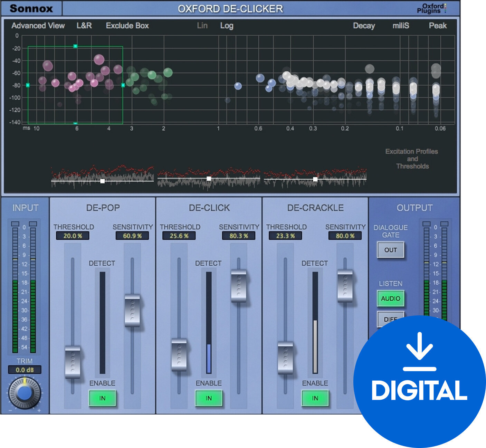486x448 pixels.
Task: Select Lin frequency scale
Action: (202, 26)
